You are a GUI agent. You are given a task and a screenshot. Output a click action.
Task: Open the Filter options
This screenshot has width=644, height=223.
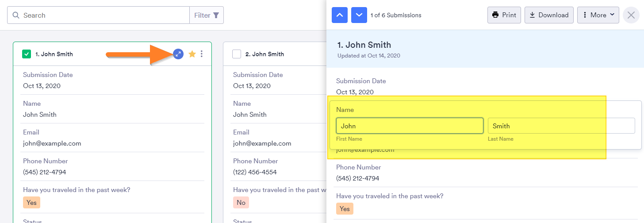pyautogui.click(x=207, y=15)
